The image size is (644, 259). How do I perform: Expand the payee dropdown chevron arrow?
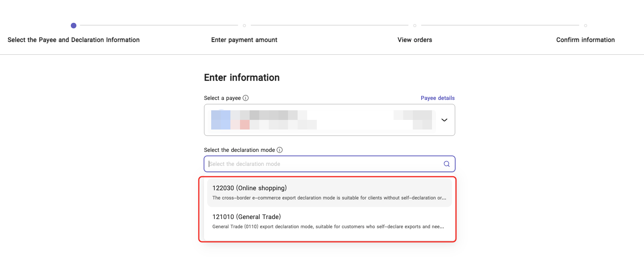click(444, 120)
